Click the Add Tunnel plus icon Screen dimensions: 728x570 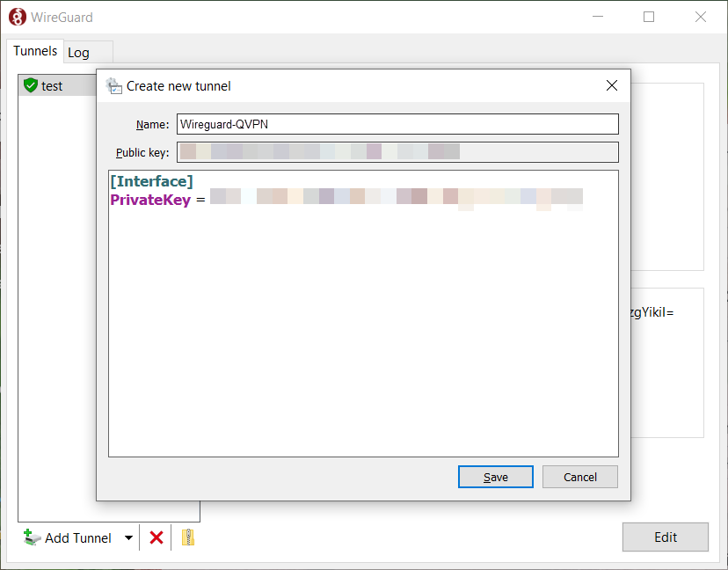click(x=32, y=537)
